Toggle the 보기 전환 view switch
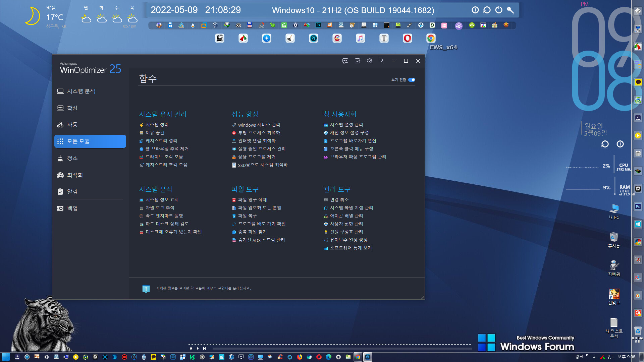This screenshot has width=644, height=362. (x=412, y=80)
